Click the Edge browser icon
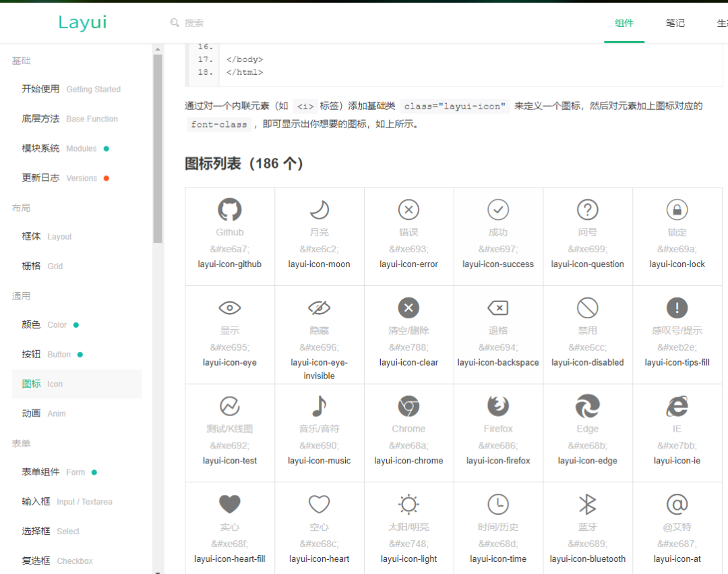This screenshot has height=574, width=728. coord(587,406)
